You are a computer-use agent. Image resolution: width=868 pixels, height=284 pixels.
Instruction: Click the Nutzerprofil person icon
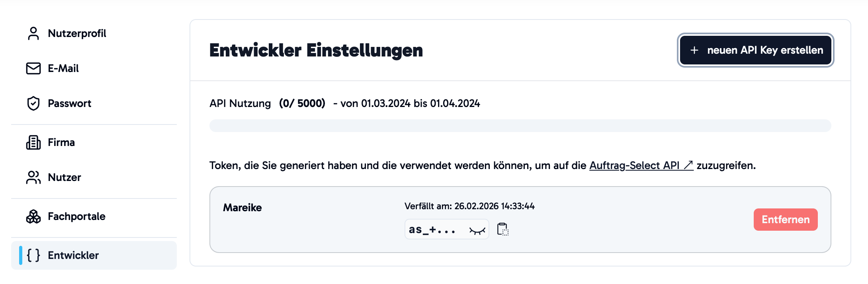coord(33,33)
